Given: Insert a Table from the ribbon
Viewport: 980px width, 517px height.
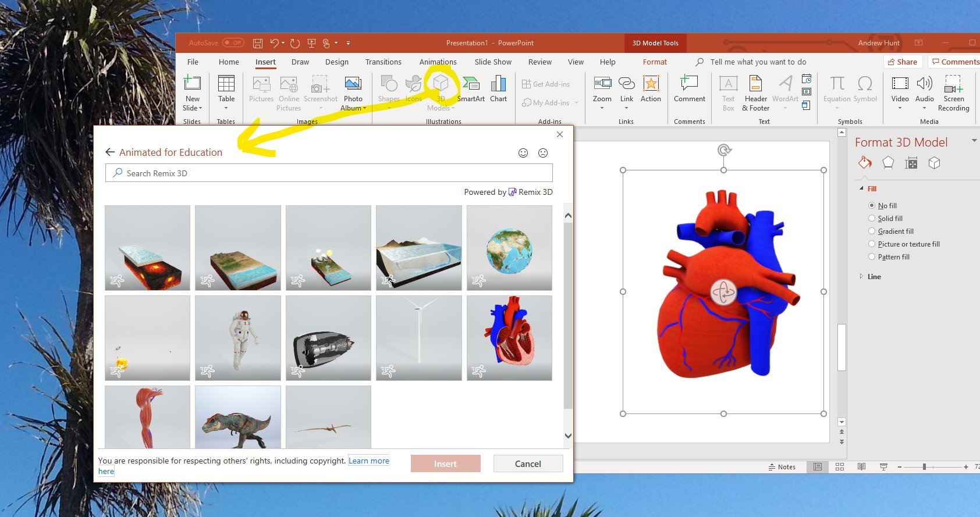Looking at the screenshot, I should click(226, 85).
